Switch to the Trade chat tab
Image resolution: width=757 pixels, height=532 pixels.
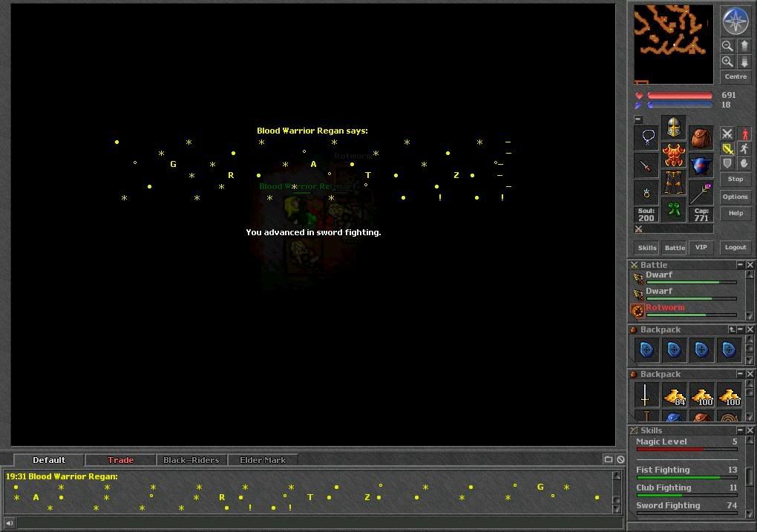(120, 460)
